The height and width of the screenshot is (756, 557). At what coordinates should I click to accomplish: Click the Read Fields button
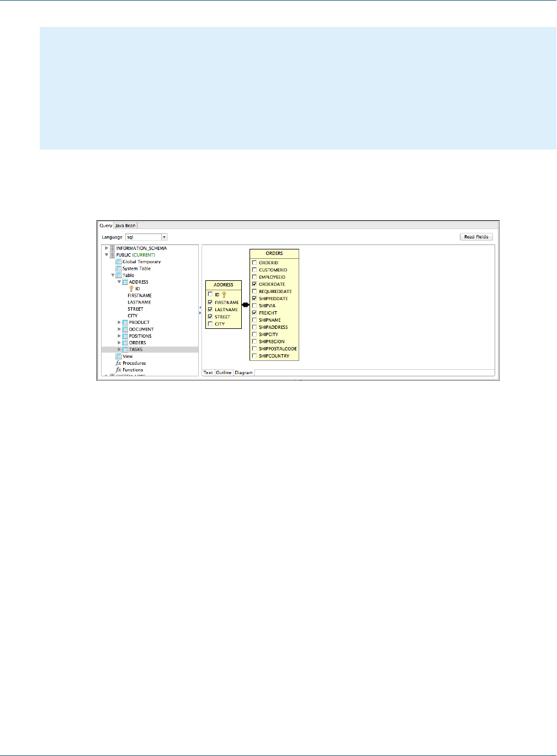476,237
